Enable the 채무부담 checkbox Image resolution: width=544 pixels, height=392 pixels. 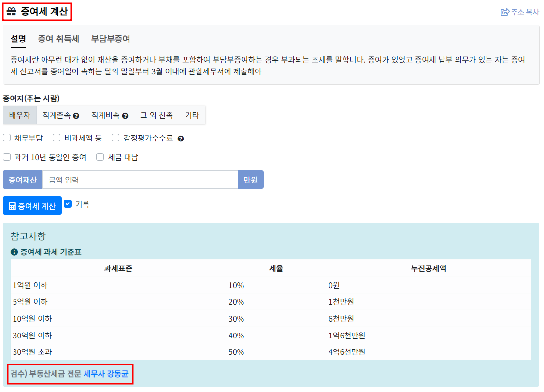[x=7, y=138]
